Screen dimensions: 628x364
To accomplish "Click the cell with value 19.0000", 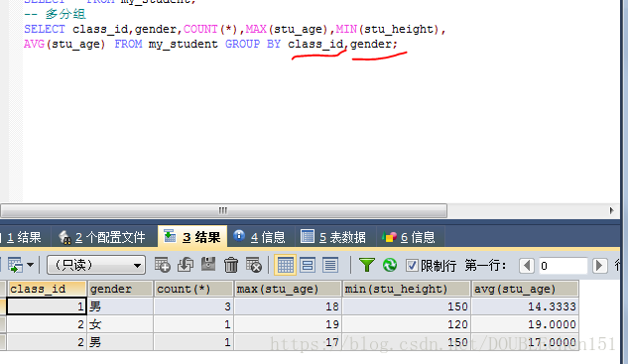I will tap(525, 324).
